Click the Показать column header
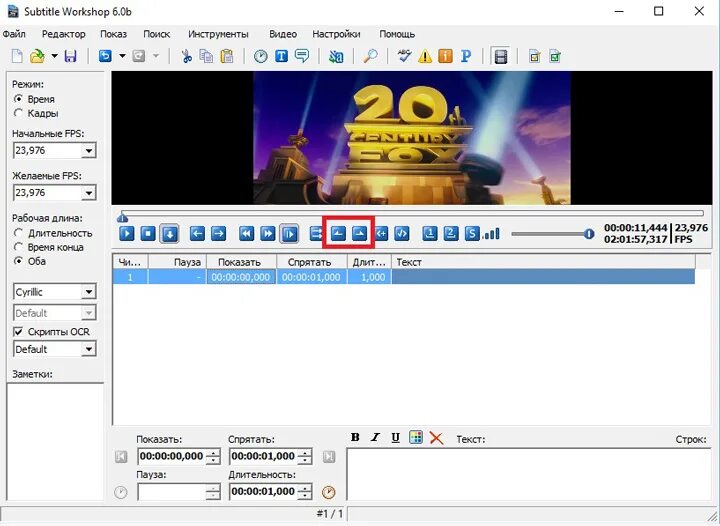 point(242,262)
